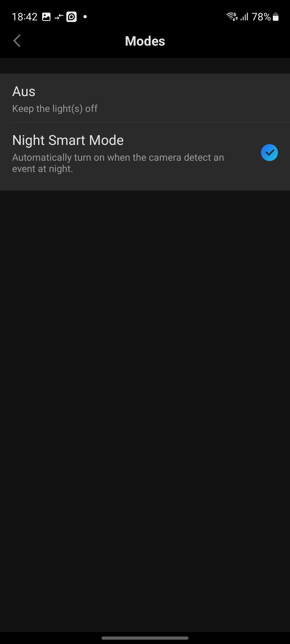Tap the rounded square app notification icon
290x644 pixels.
tap(71, 17)
